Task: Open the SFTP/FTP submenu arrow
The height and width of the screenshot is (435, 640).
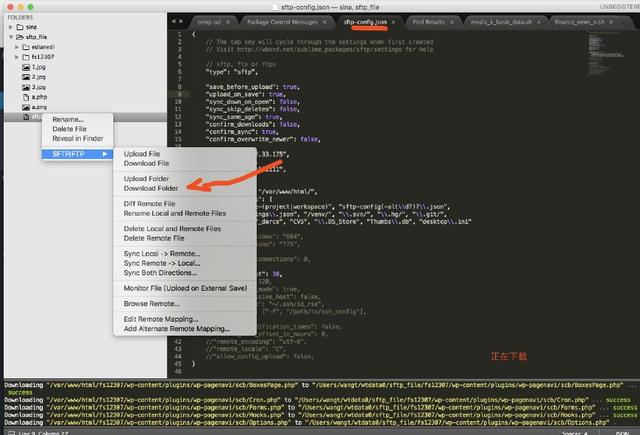Action: (x=105, y=154)
